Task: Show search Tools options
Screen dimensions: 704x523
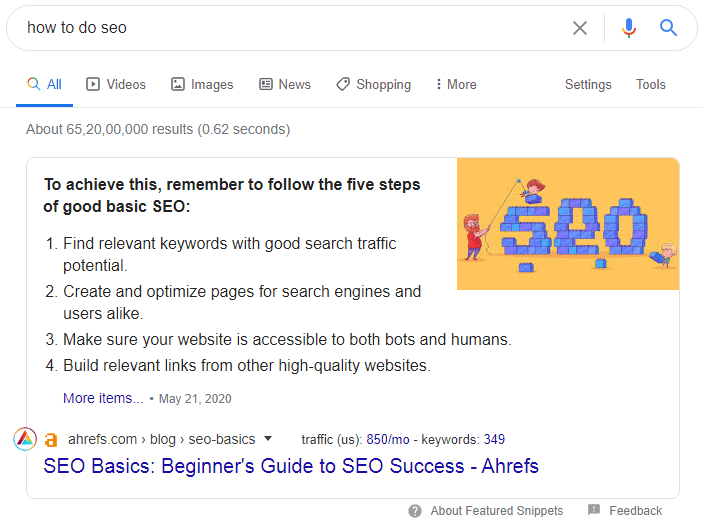Action: point(651,84)
